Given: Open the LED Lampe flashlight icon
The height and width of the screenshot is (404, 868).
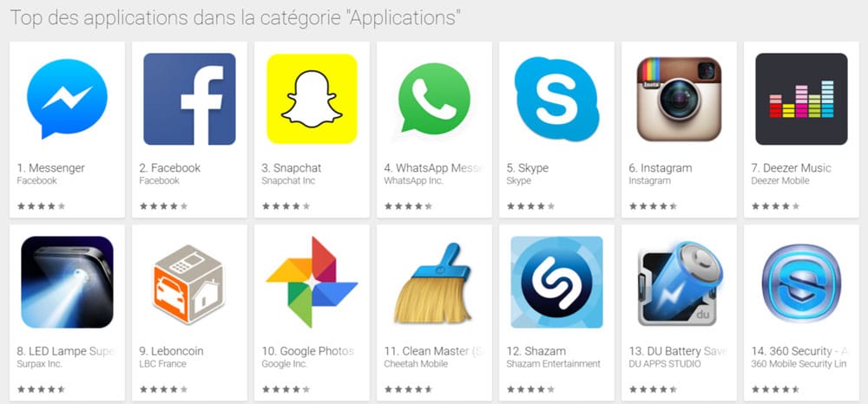Looking at the screenshot, I should tap(67, 283).
